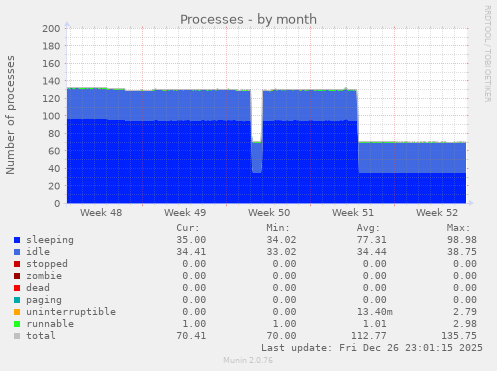Click the 'Number of processes' axis label
The image size is (497, 371).
(x=10, y=115)
